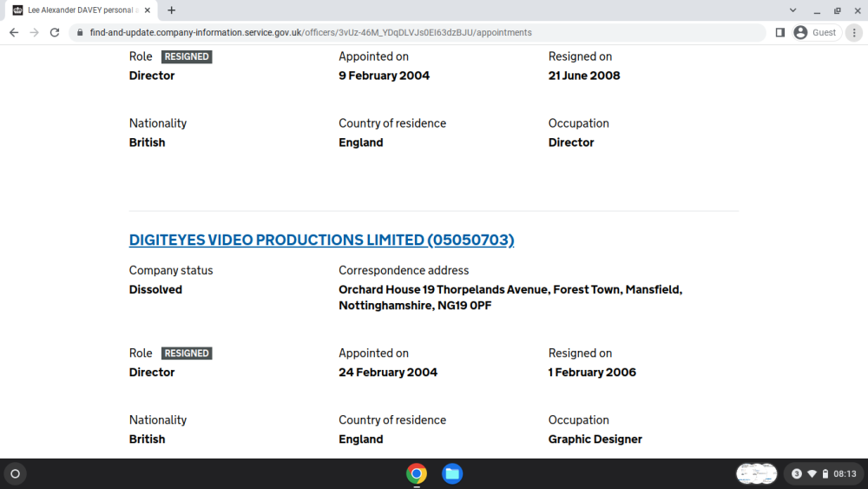Screen dimensions: 868x489
Task: Open a new browser tab
Action: (x=172, y=10)
